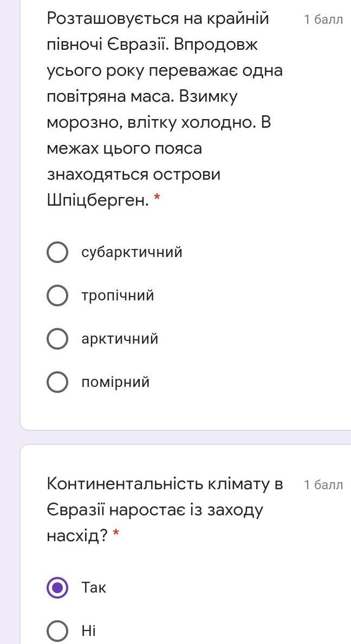Viewport: 351px width, 644px height.
Task: Click the red asterisk after насхід?
Action: [x=116, y=535]
